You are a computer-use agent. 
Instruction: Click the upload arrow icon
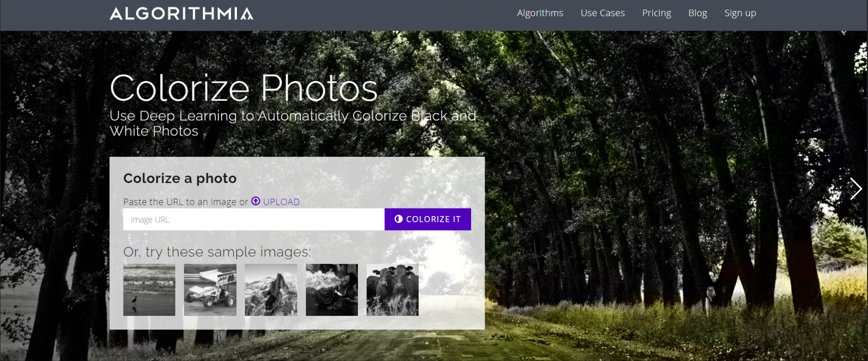click(x=256, y=201)
